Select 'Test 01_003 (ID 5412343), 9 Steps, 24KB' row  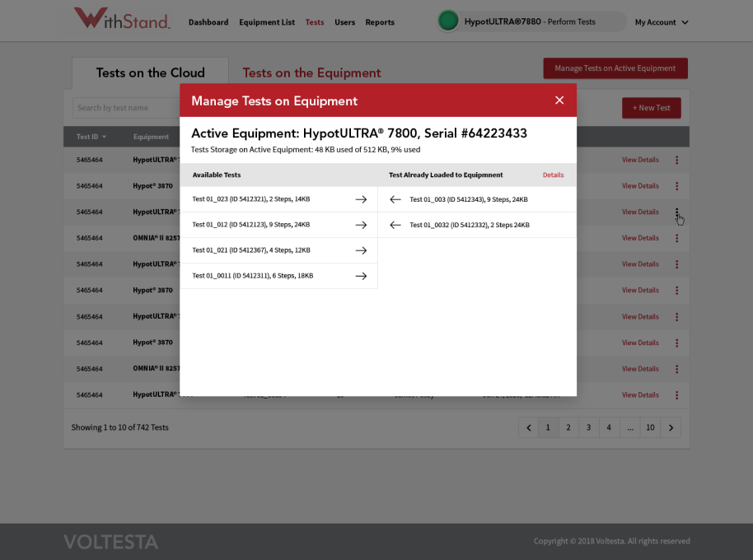[x=477, y=199]
